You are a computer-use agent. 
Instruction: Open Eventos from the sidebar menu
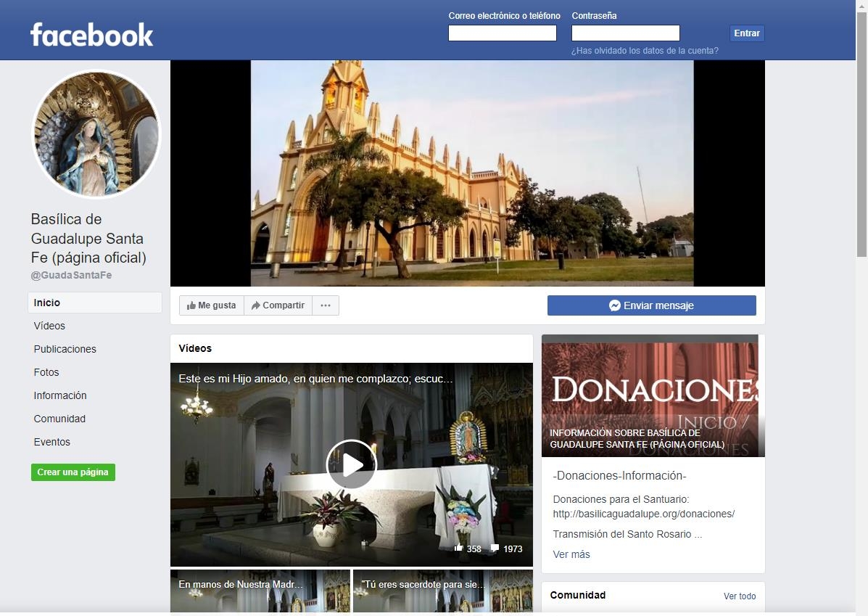point(52,442)
